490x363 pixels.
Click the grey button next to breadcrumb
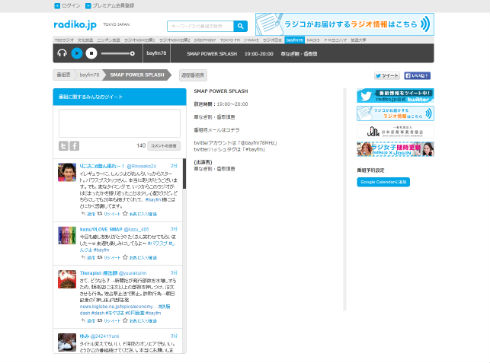pyautogui.click(x=193, y=75)
